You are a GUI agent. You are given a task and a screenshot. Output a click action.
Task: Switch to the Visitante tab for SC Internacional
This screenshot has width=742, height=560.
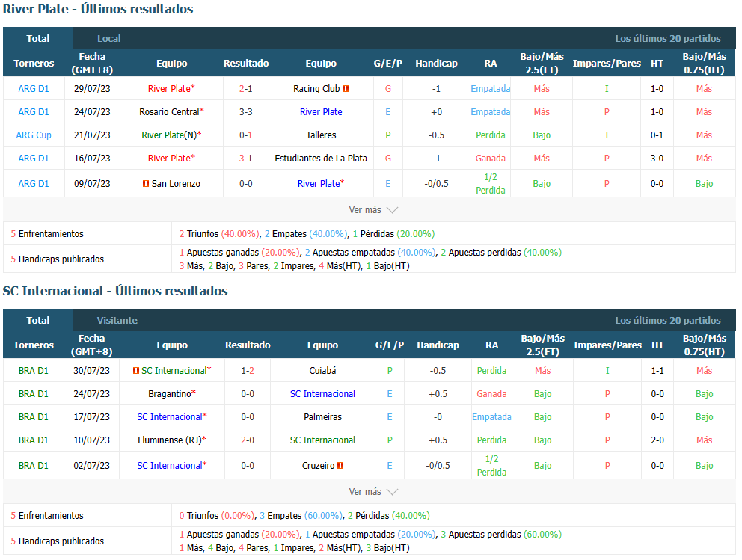pos(117,321)
